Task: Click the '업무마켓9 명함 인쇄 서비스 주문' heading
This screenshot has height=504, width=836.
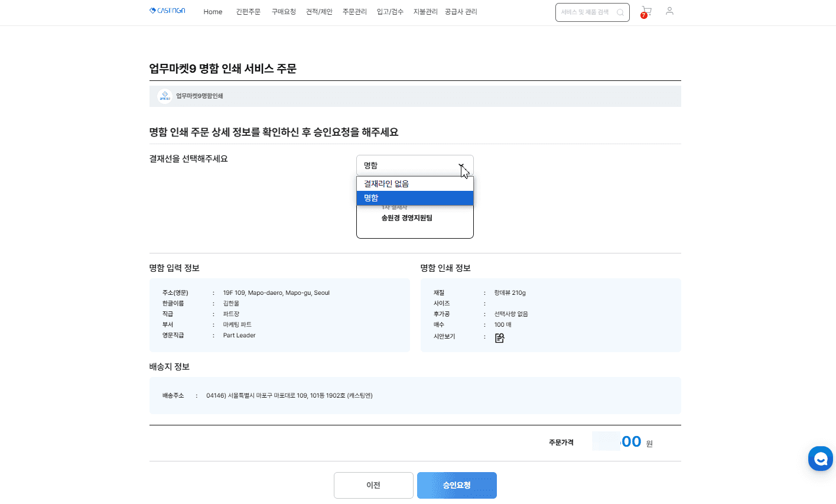Action: pyautogui.click(x=223, y=69)
